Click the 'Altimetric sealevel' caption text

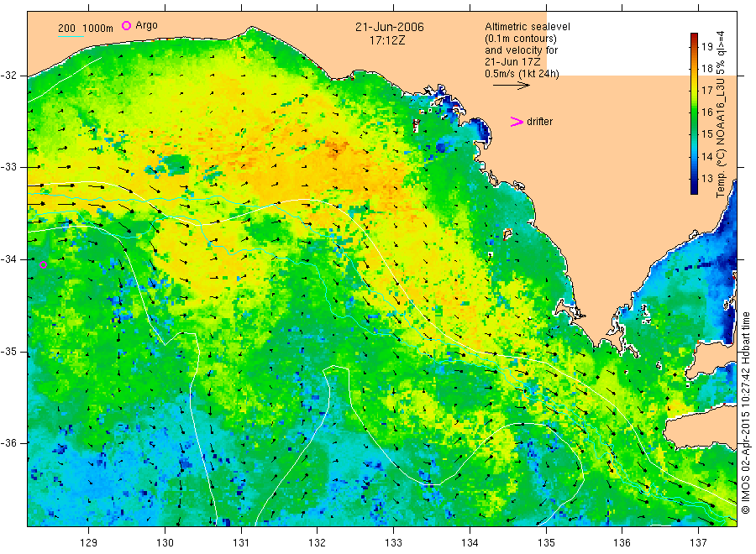pos(528,27)
